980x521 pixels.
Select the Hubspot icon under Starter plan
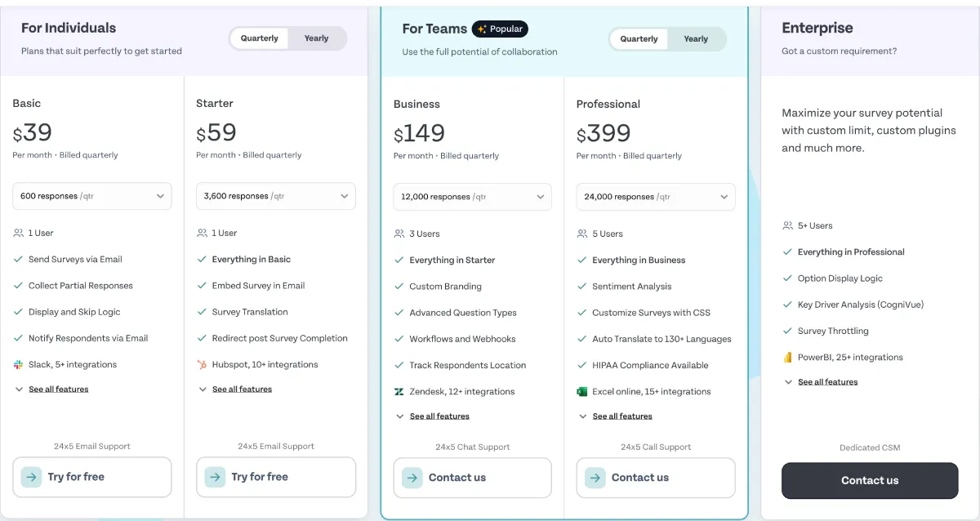click(203, 364)
